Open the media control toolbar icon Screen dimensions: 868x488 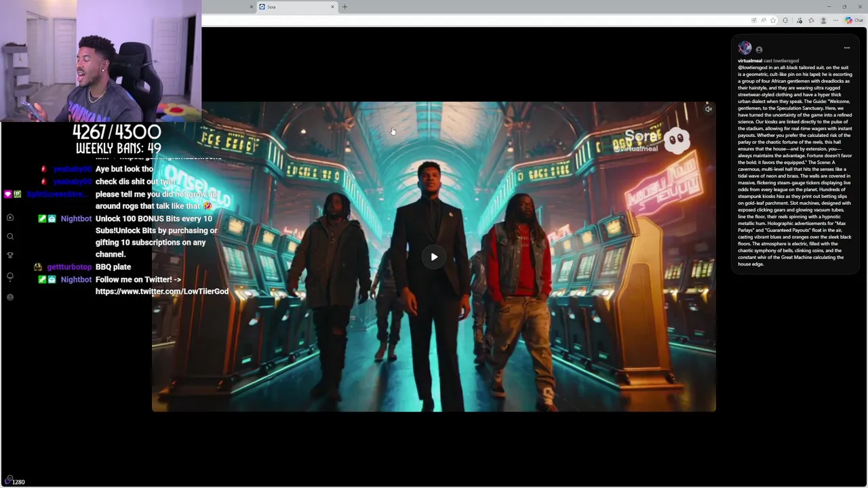pos(800,20)
